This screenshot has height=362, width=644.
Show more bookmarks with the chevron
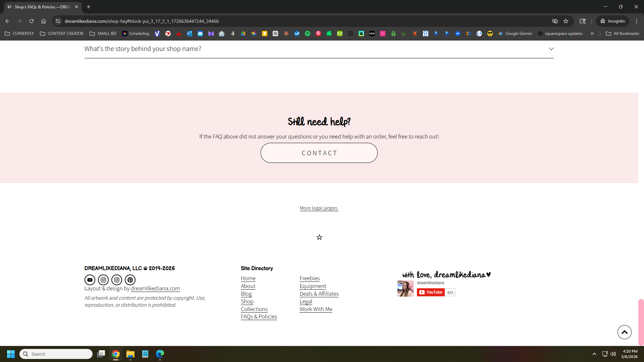pyautogui.click(x=592, y=34)
